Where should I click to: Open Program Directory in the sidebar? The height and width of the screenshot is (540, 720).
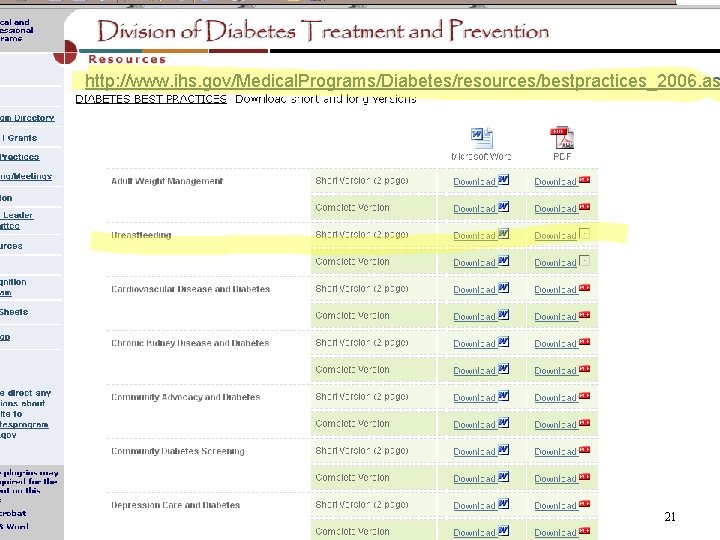click(27, 118)
